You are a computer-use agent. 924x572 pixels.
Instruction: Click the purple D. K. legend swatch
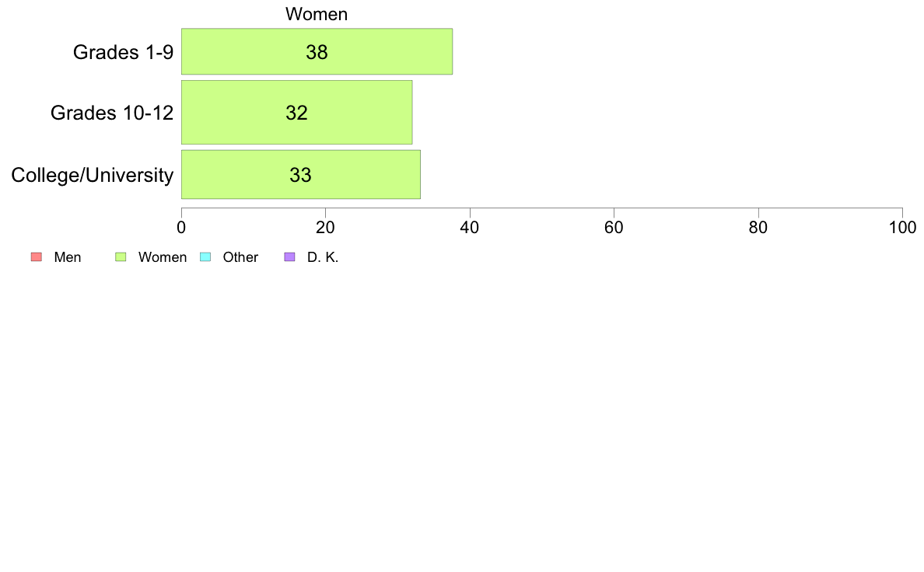289,256
